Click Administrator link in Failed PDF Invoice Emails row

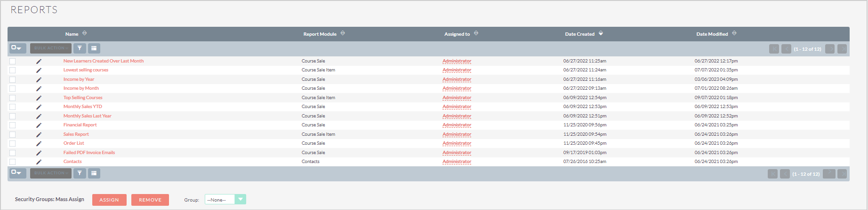coord(457,153)
